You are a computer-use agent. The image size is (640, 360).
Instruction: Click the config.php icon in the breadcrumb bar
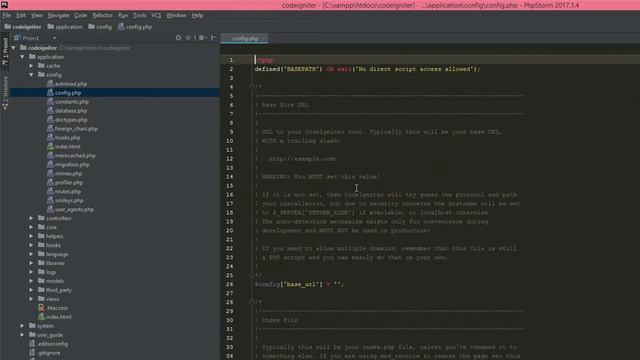coord(121,27)
